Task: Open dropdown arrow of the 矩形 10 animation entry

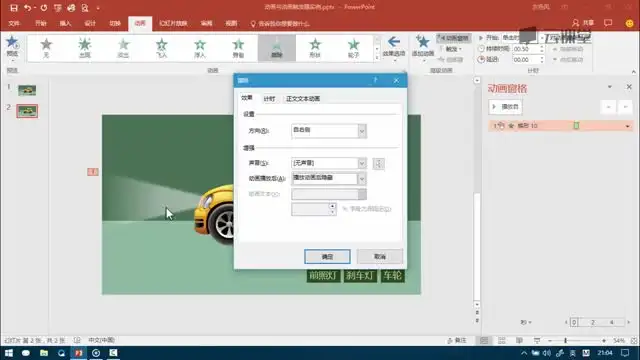Action: 627,126
